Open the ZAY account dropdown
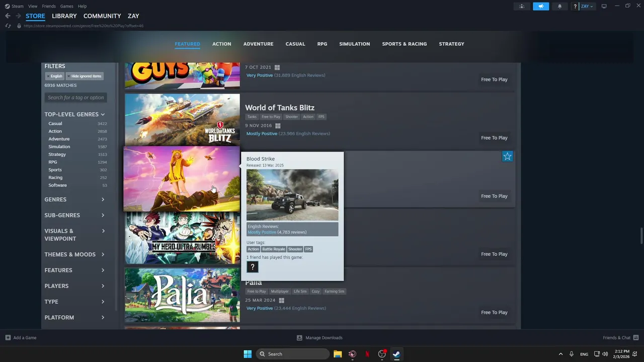This screenshot has height=362, width=644. pyautogui.click(x=587, y=7)
